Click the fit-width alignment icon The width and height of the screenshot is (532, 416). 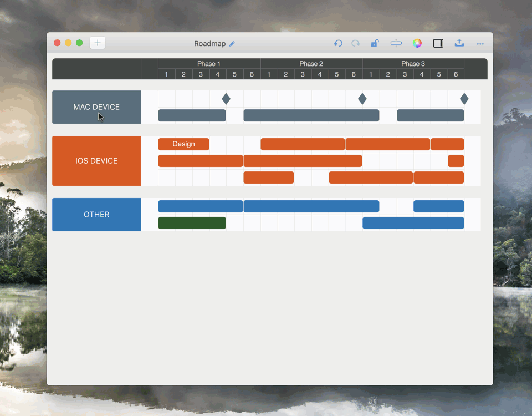pos(396,43)
